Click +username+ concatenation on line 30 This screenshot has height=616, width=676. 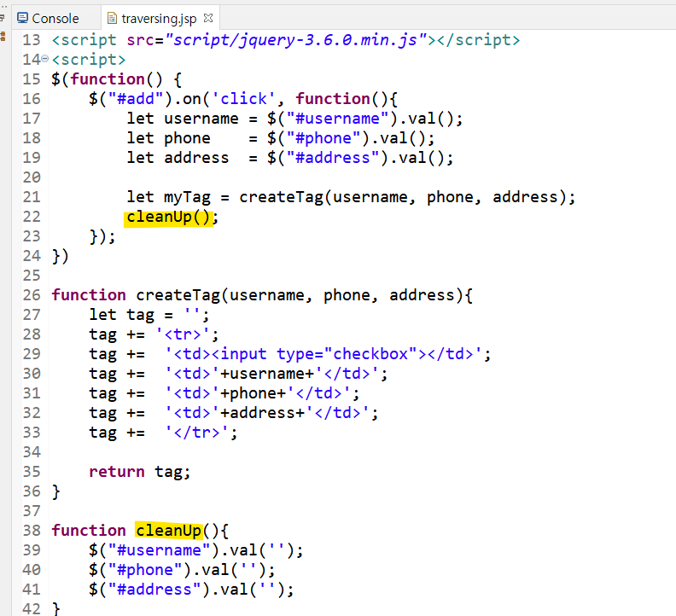[267, 374]
